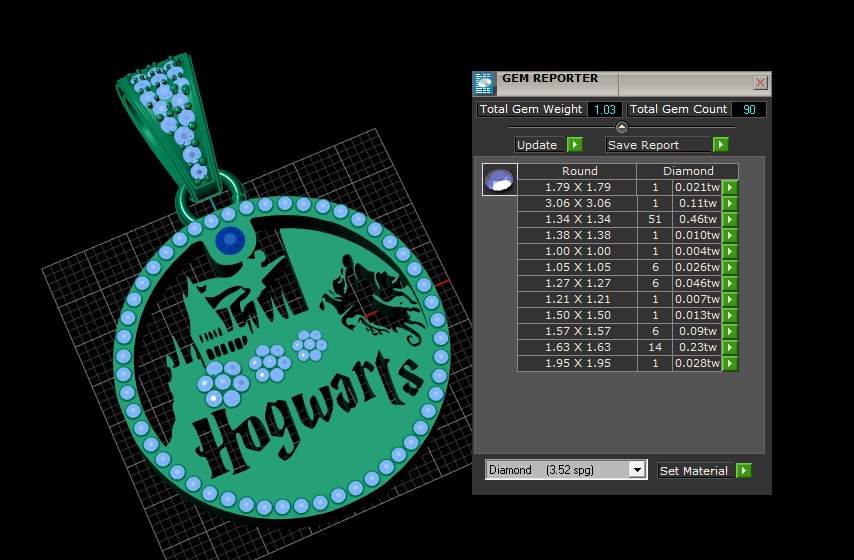The height and width of the screenshot is (560, 854).
Task: Click green arrow for 1.00 X 1.00 row
Action: coord(730,251)
